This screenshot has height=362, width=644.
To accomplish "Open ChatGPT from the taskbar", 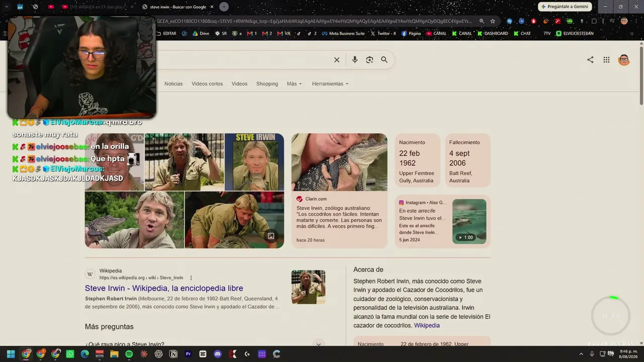I will click(x=158, y=354).
